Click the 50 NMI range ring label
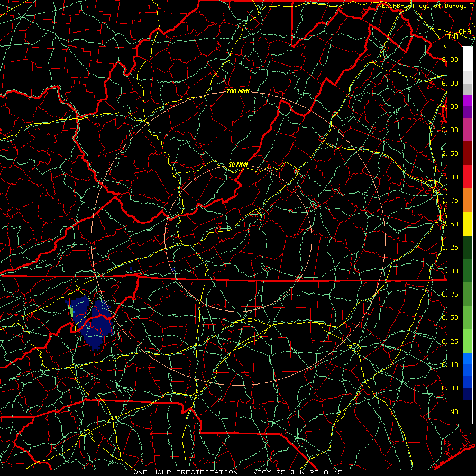 [238, 164]
